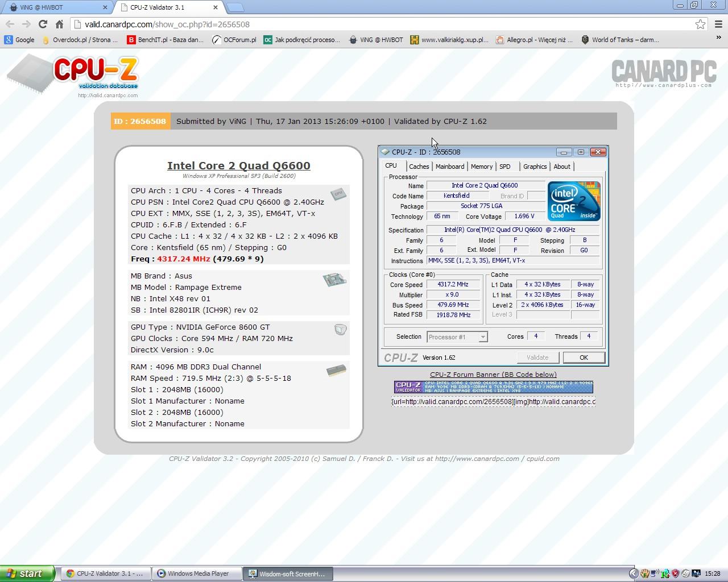Open the SPD tab in CPU-Z
Screen dimensions: 728x582
click(505, 167)
